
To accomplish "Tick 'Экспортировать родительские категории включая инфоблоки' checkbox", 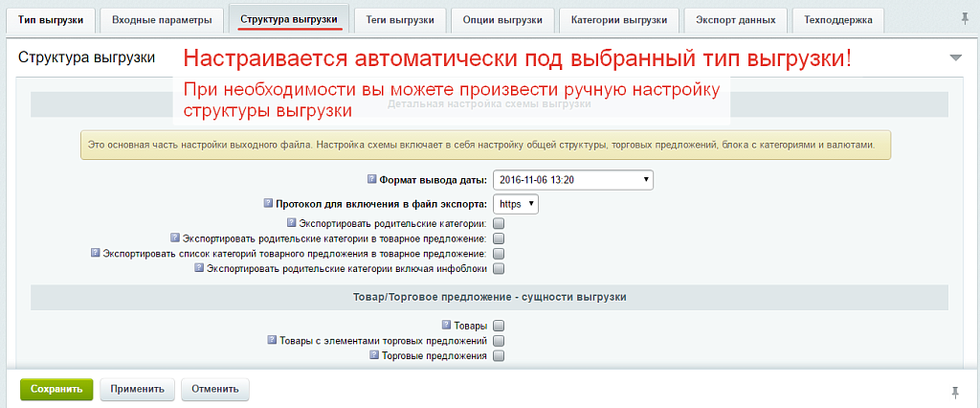I will pyautogui.click(x=499, y=269).
